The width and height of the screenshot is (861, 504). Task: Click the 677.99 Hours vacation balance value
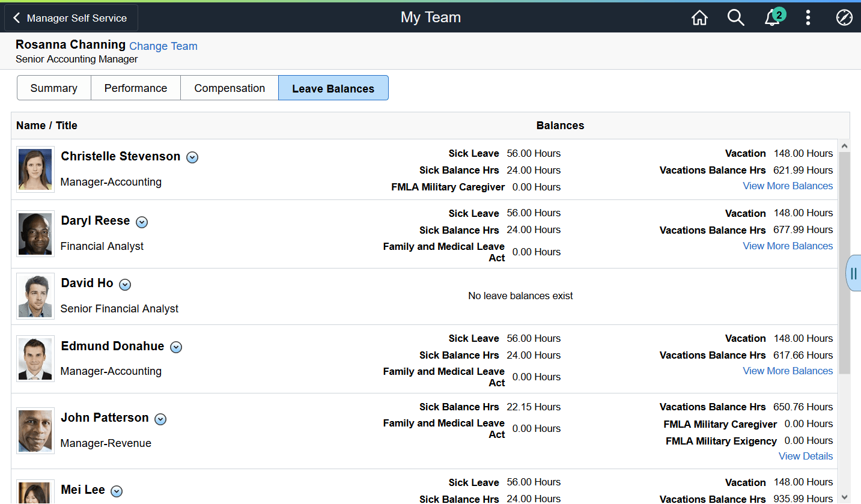803,229
